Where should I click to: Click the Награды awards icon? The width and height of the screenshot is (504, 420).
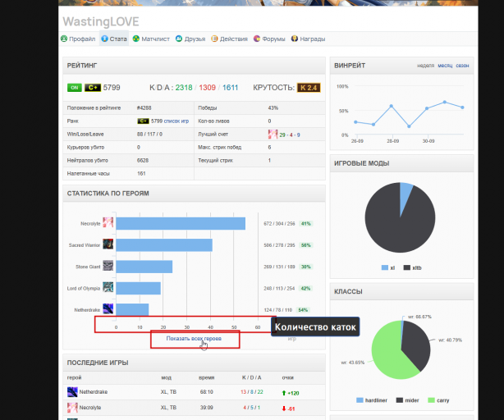(294, 39)
